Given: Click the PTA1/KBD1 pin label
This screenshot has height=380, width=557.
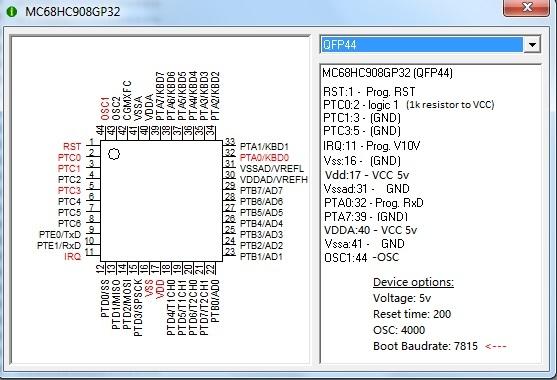Looking at the screenshot, I should pos(264,147).
